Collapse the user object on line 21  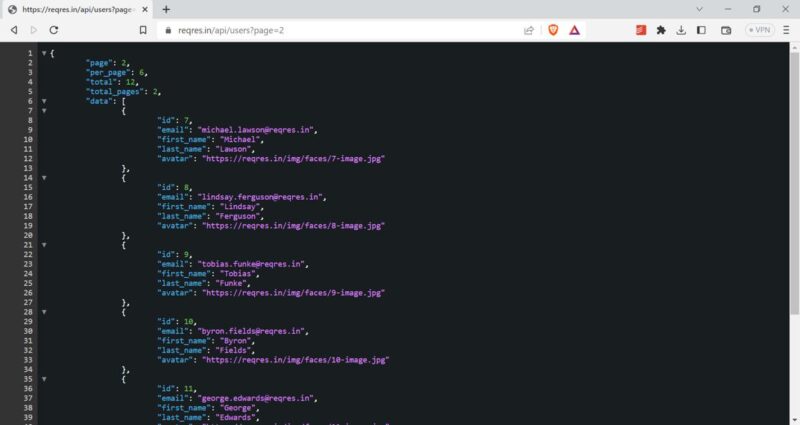44,245
